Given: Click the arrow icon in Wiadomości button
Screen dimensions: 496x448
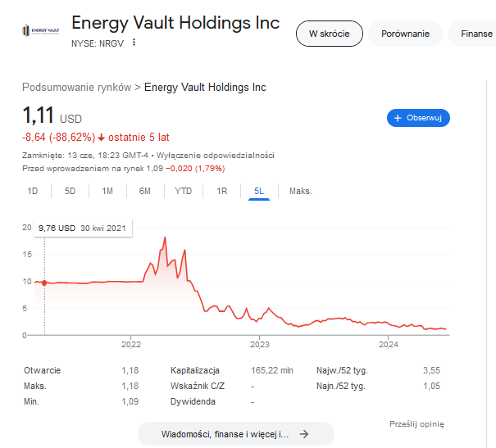Looking at the screenshot, I should tap(304, 434).
